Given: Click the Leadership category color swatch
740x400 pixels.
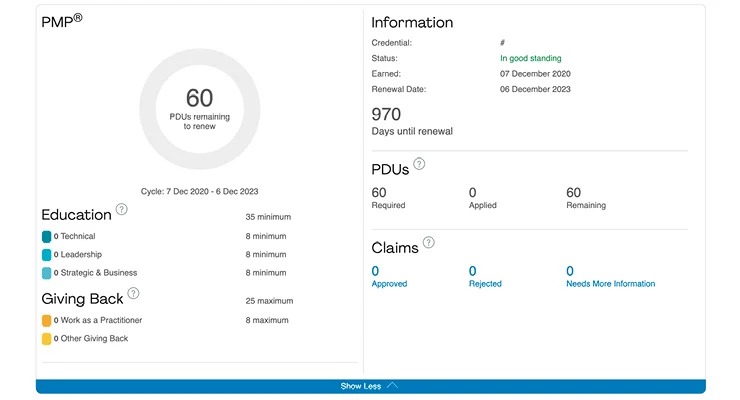Looking at the screenshot, I should click(46, 255).
